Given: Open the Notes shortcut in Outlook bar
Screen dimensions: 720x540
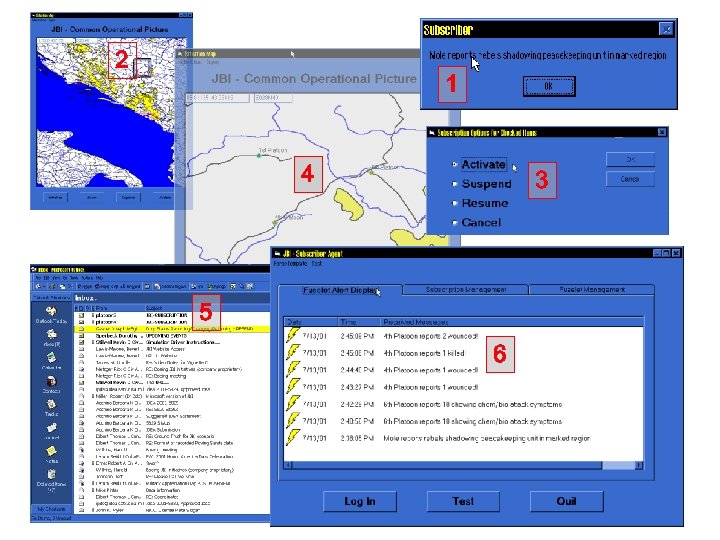Looking at the screenshot, I should [x=51, y=454].
